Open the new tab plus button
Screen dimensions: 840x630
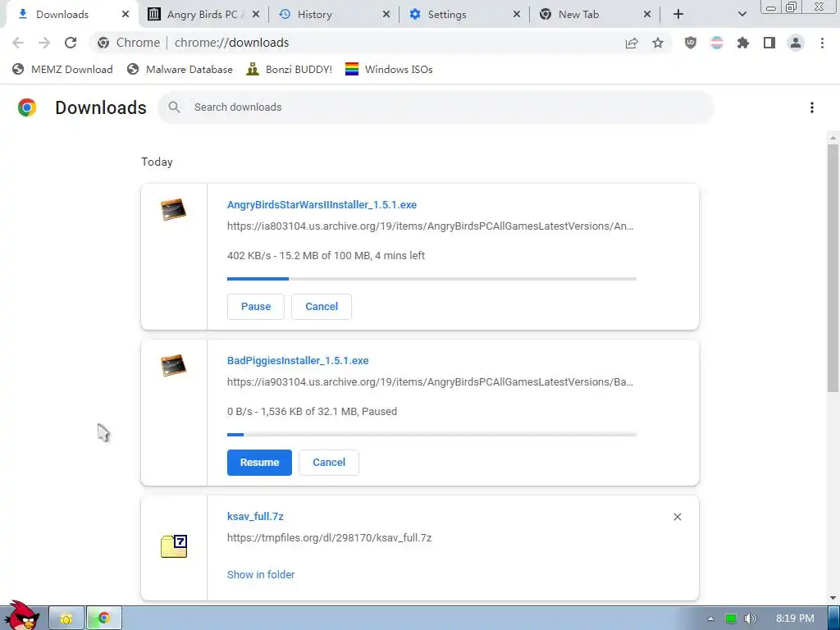coord(678,15)
